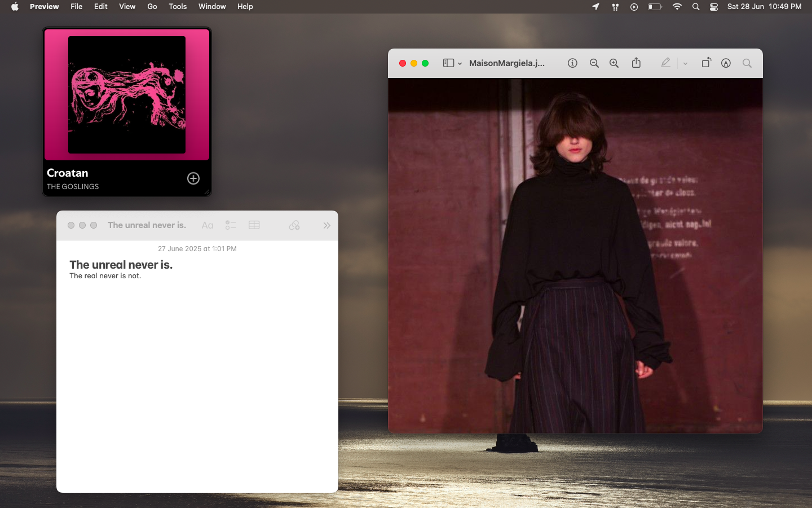The width and height of the screenshot is (812, 508).
Task: Close the Notes window
Action: 71,225
